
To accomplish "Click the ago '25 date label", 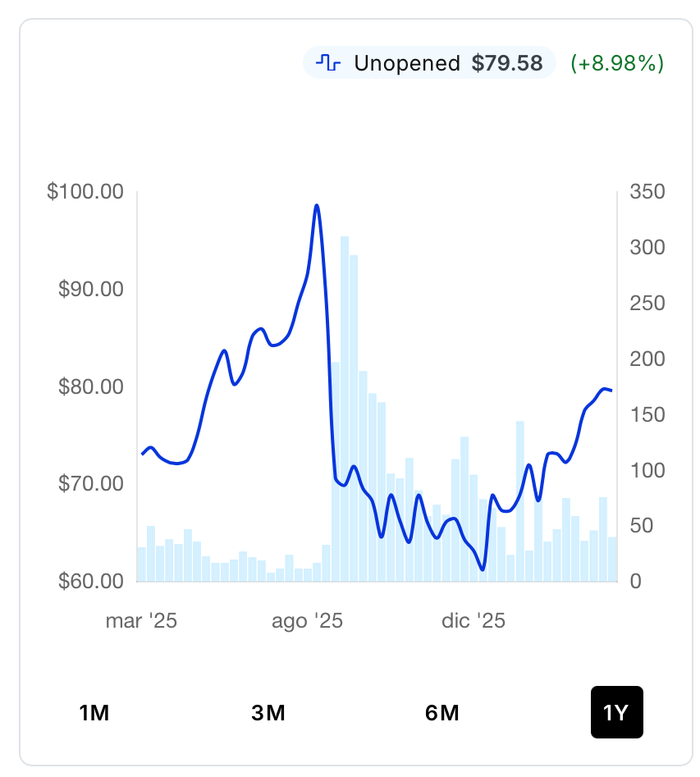I will tap(307, 621).
